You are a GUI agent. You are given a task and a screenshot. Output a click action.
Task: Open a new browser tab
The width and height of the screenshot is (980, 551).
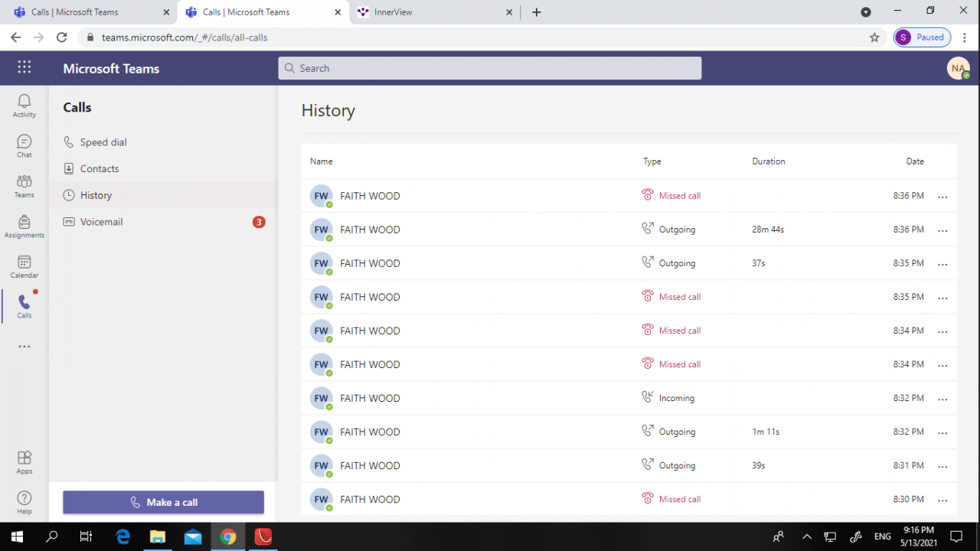click(537, 12)
